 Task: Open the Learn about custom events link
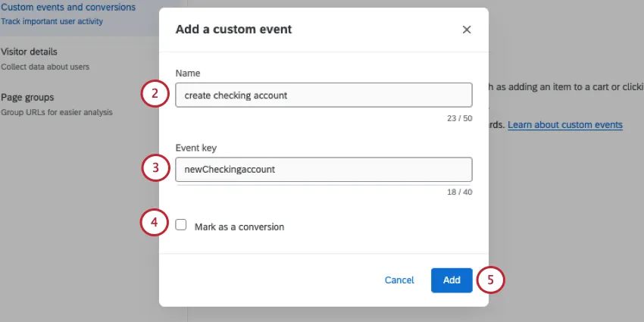(x=564, y=125)
